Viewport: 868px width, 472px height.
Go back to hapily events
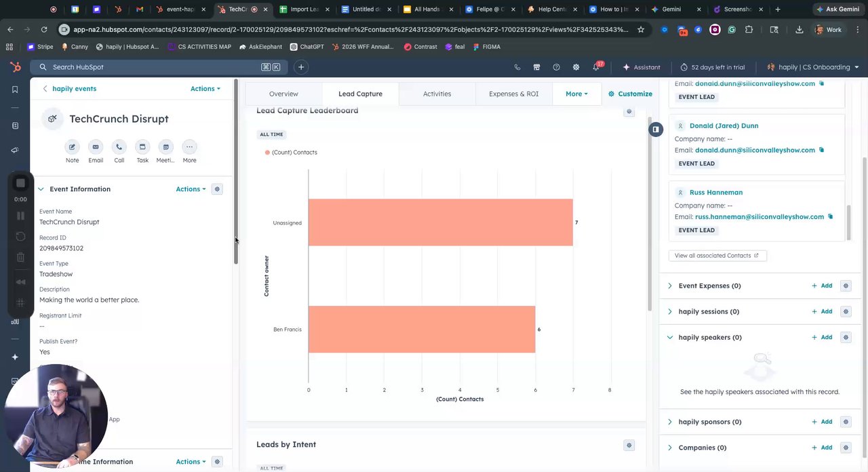(x=69, y=89)
